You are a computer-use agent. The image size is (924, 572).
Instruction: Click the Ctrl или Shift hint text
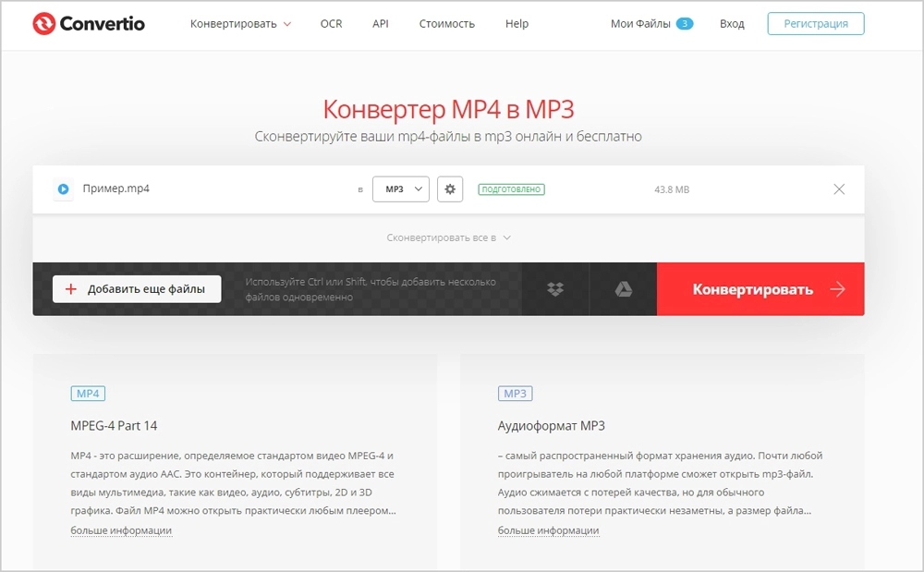pos(371,289)
